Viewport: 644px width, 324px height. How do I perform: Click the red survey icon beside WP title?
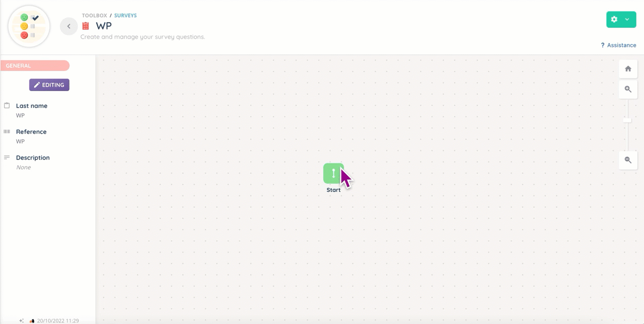(86, 26)
